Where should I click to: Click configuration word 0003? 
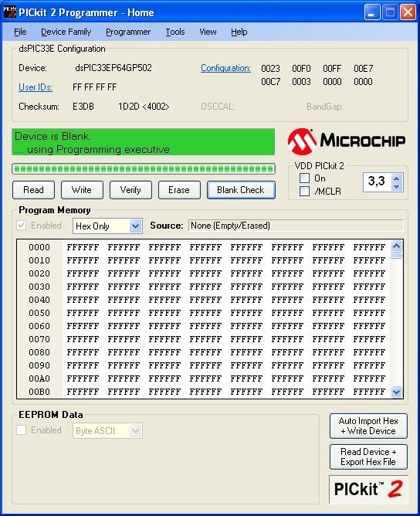point(301,82)
